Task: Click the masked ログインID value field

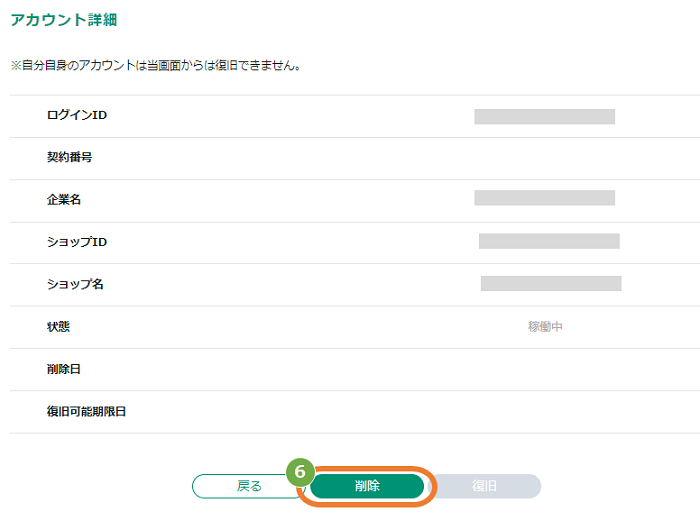Action: point(545,117)
